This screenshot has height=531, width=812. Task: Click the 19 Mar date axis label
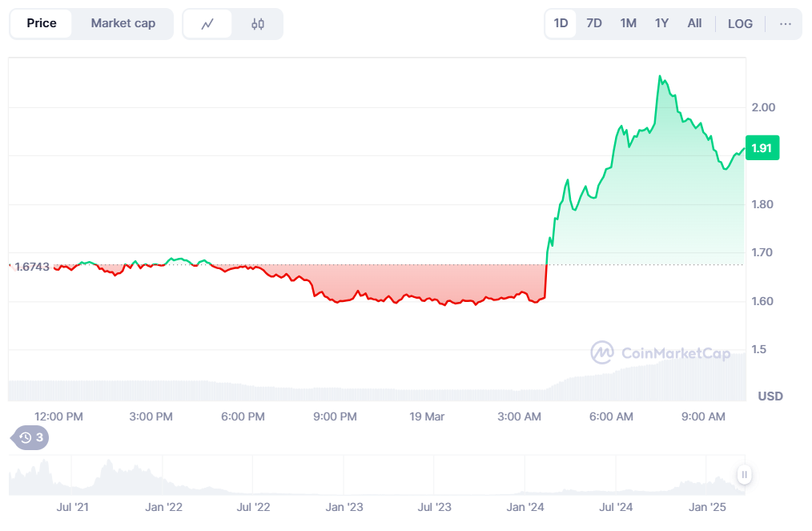point(427,416)
